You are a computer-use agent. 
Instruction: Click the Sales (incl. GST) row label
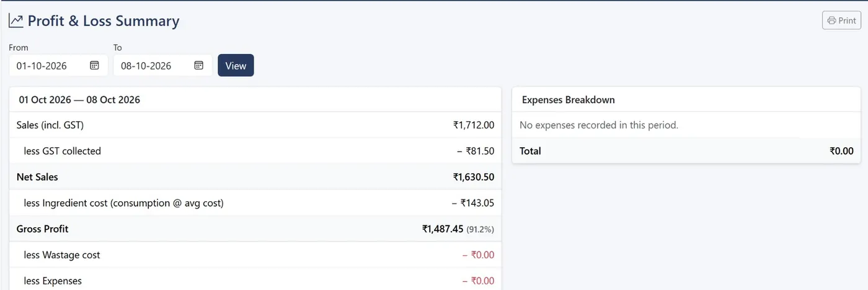tap(50, 125)
